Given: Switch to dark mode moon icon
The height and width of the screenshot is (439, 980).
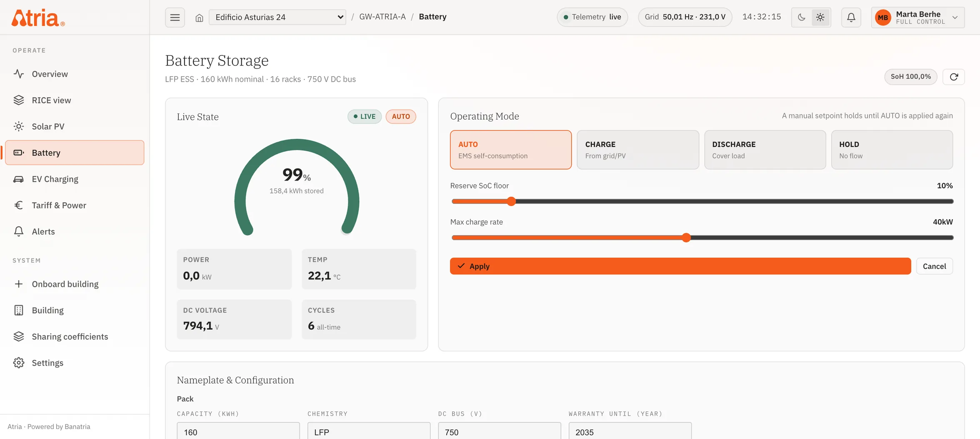Looking at the screenshot, I should pos(801,18).
